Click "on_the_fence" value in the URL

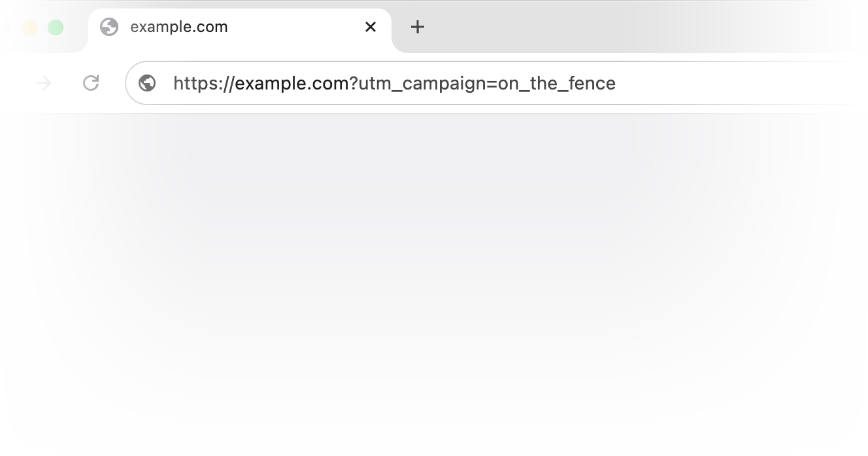point(556,84)
